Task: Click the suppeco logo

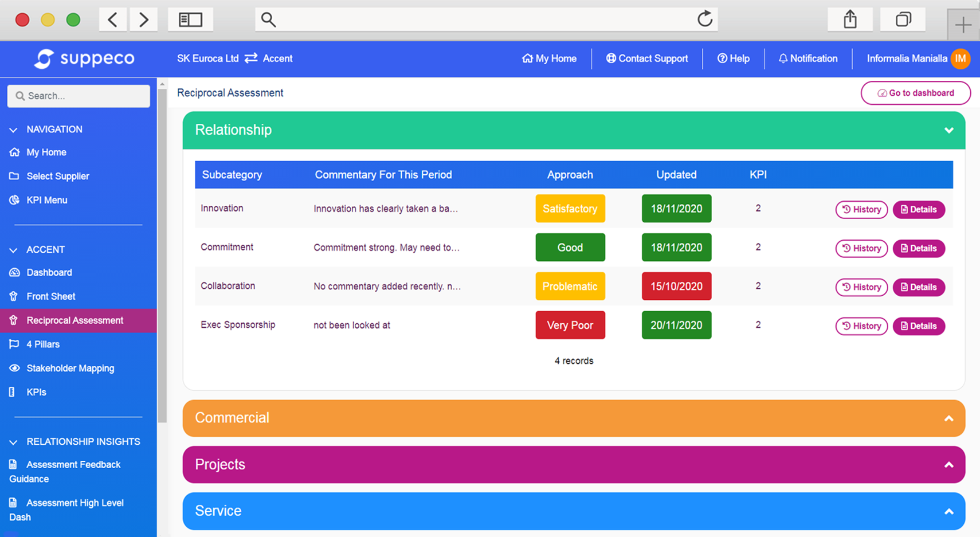Action: 85,58
